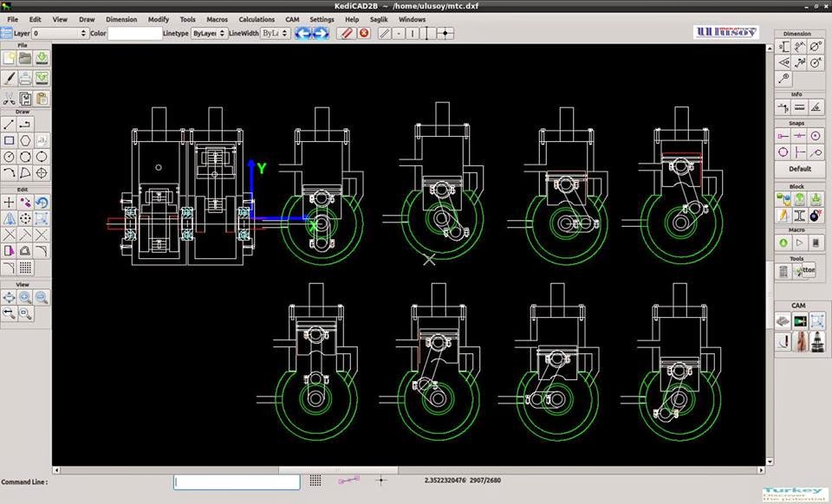Open the File menu
Viewport: 832px width, 504px height.
point(13,19)
